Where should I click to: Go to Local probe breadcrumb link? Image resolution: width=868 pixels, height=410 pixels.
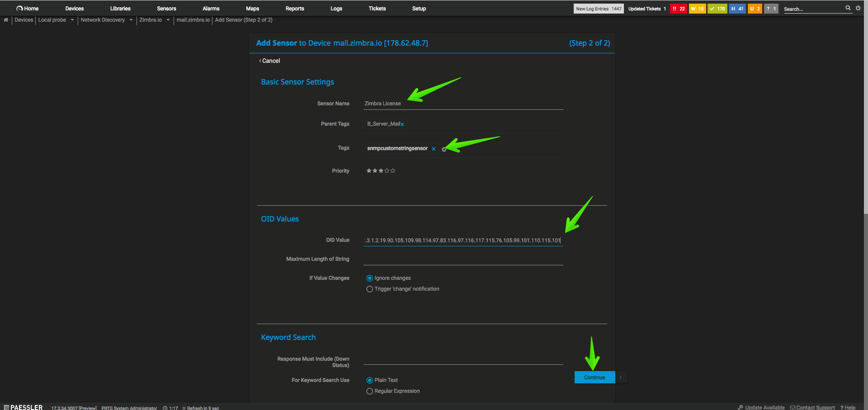[x=52, y=20]
